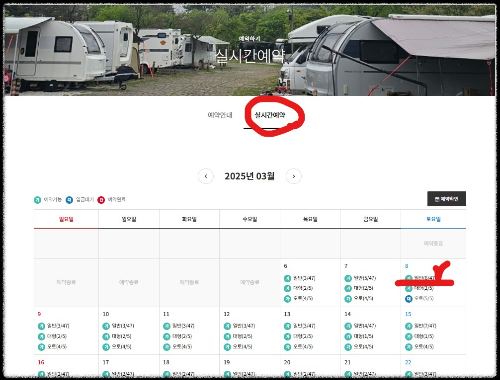Go to the previous month arrow
This screenshot has height=380, width=500.
(206, 176)
